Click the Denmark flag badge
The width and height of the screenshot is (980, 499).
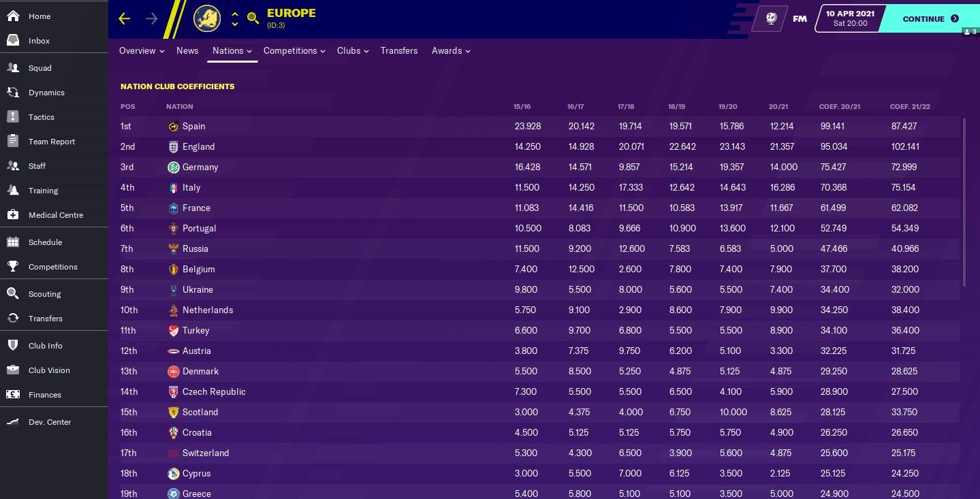(174, 371)
